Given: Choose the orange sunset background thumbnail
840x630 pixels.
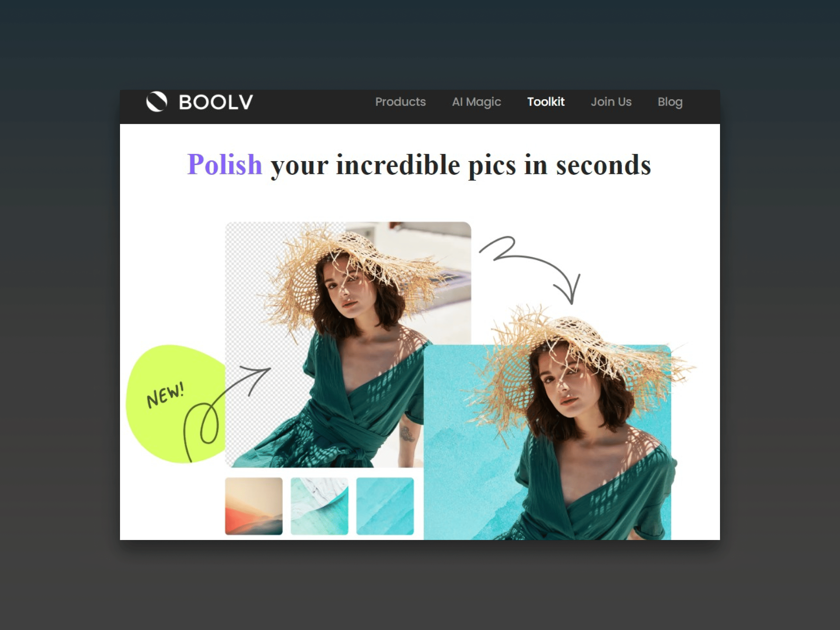Looking at the screenshot, I should click(254, 506).
